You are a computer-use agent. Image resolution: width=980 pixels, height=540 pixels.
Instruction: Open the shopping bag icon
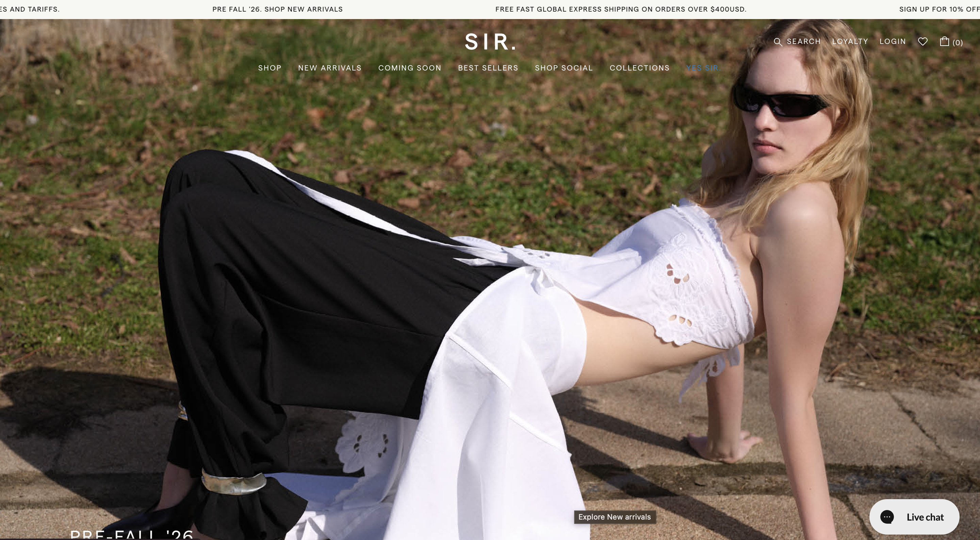click(x=944, y=41)
